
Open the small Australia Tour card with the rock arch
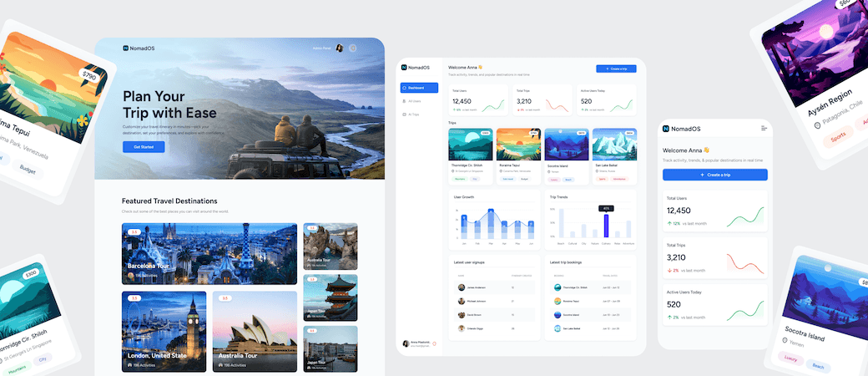click(331, 246)
